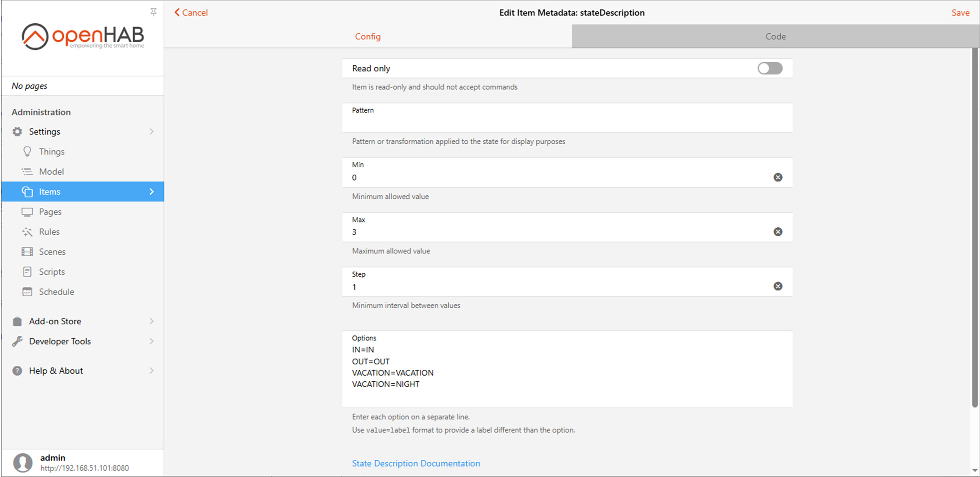This screenshot has height=477, width=980.
Task: Click the Items tag icon
Action: tap(27, 191)
